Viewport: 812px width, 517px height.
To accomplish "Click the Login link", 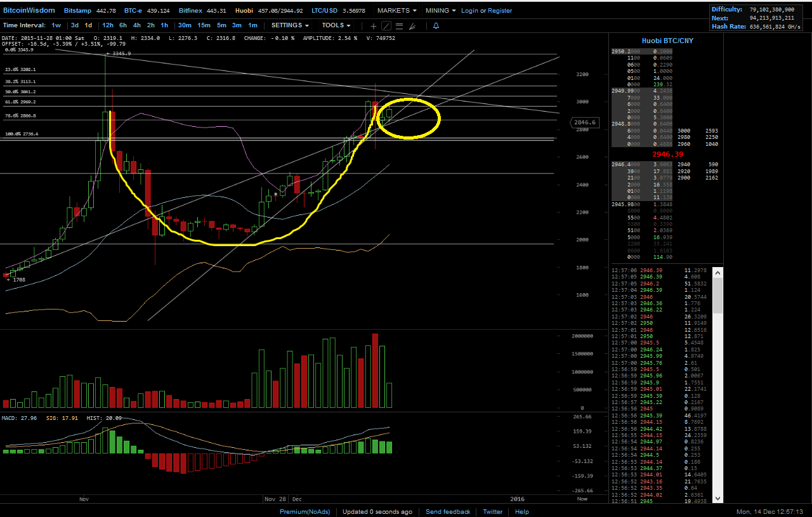I will coord(470,11).
